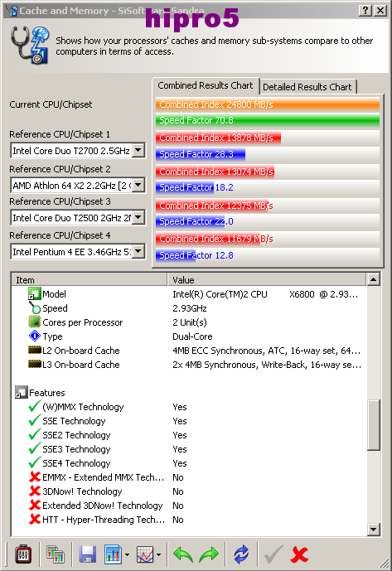Click the Combined Index 12375 MB/s bar
Image resolution: width=392 pixels, height=571 pixels.
[212, 206]
